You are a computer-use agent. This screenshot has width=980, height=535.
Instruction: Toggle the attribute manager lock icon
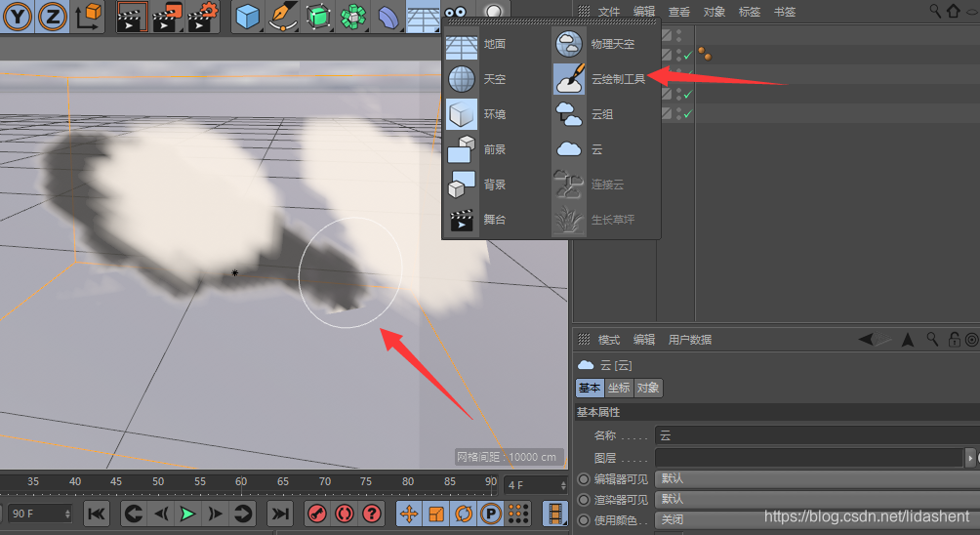tap(954, 340)
